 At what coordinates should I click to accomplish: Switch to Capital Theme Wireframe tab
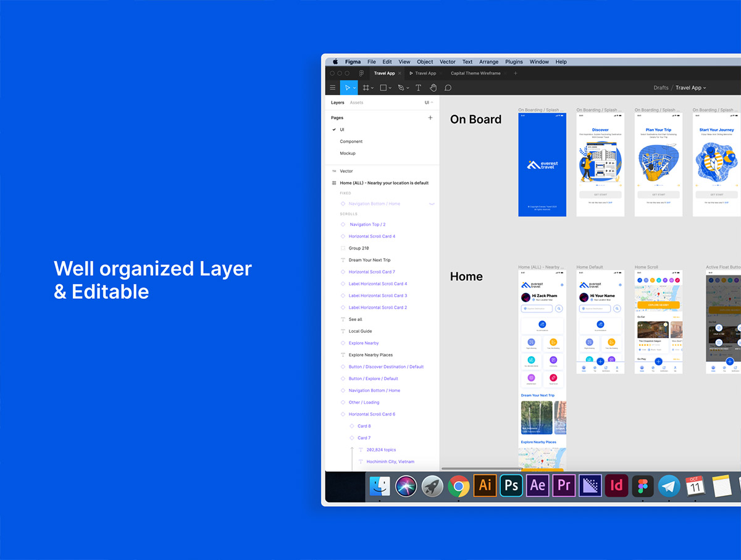(x=475, y=73)
